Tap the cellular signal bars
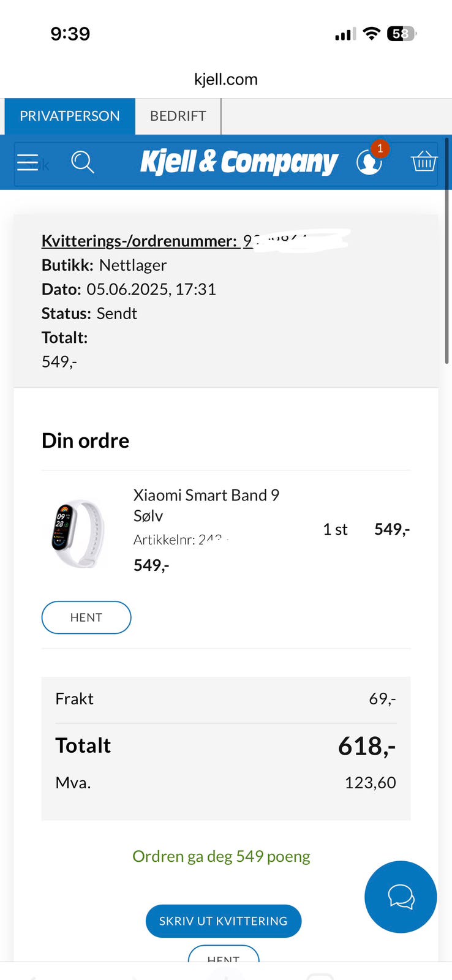 click(x=345, y=34)
